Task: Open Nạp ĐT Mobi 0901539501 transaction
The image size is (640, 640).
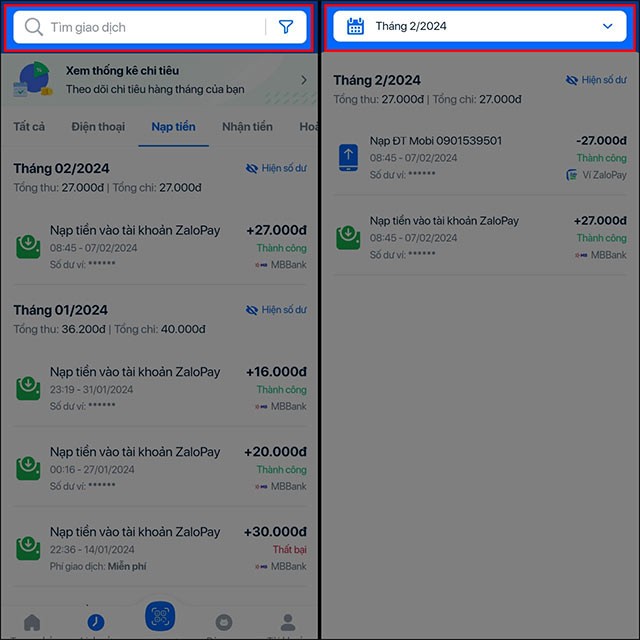Action: click(480, 158)
